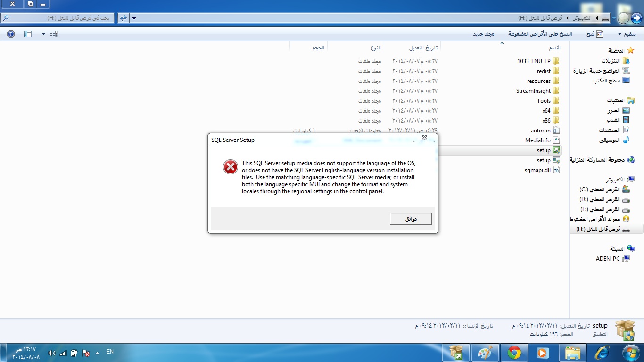Viewport: 644px width, 362px height.
Task: Open Explorer help icon
Action: (x=11, y=34)
